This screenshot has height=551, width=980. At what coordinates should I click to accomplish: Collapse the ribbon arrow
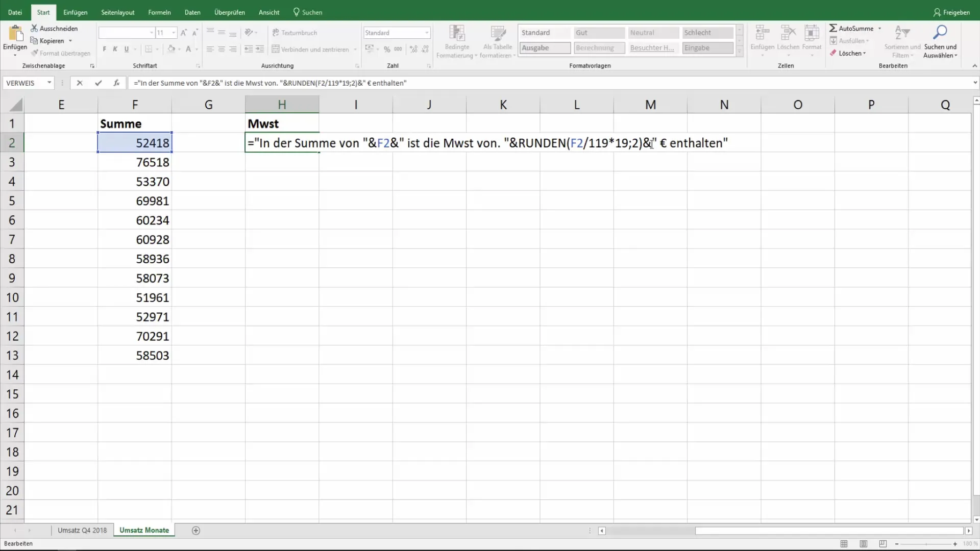pos(974,66)
